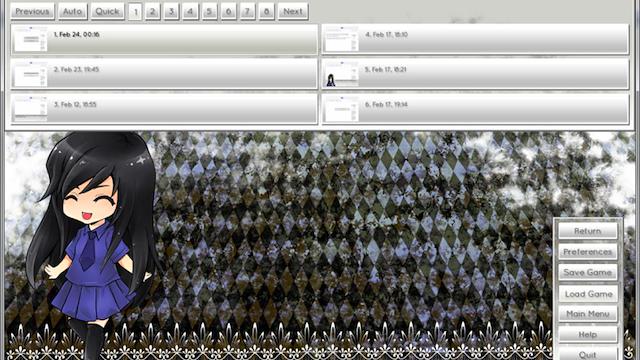Choose save slot 3 dated Feb 12
Screen dimensions: 640x360
164,109
